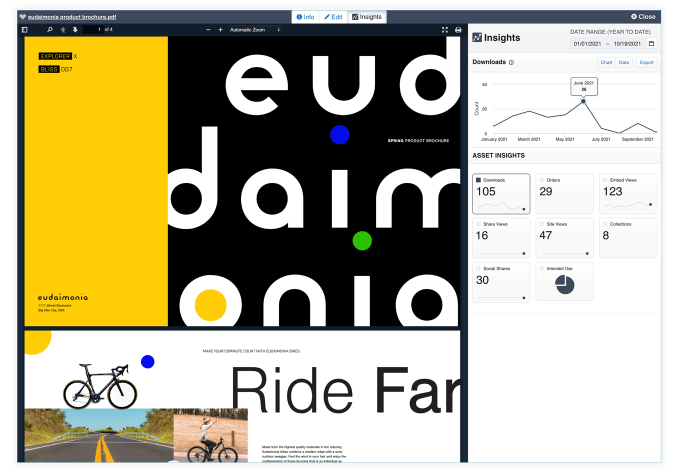
Task: Click the January 2021 axis label
Action: pyautogui.click(x=494, y=140)
